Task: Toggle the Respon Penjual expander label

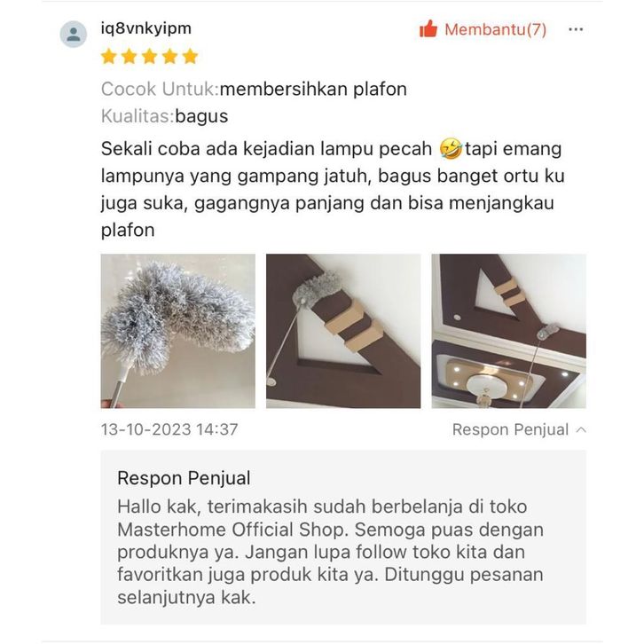Action: [x=510, y=429]
